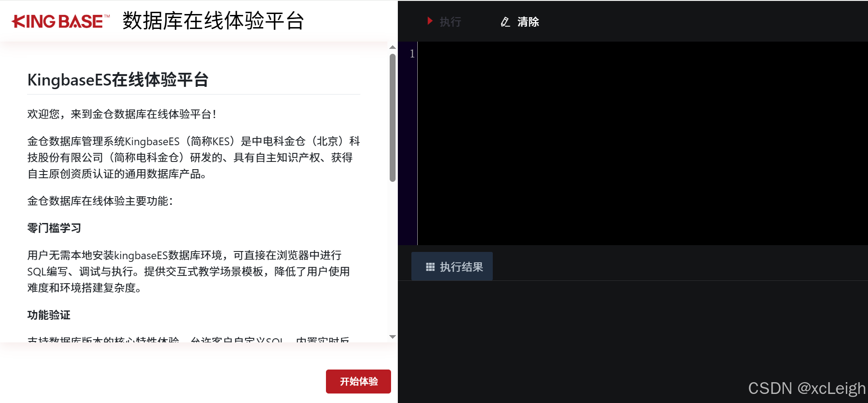
Task: Click line number 1 in editor gutter
Action: pos(412,54)
